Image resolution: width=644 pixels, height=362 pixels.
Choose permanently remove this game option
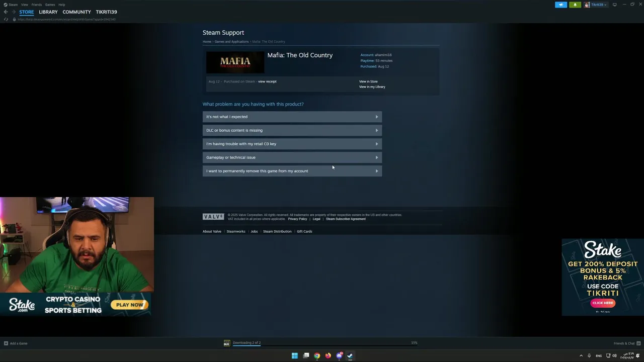pyautogui.click(x=292, y=171)
